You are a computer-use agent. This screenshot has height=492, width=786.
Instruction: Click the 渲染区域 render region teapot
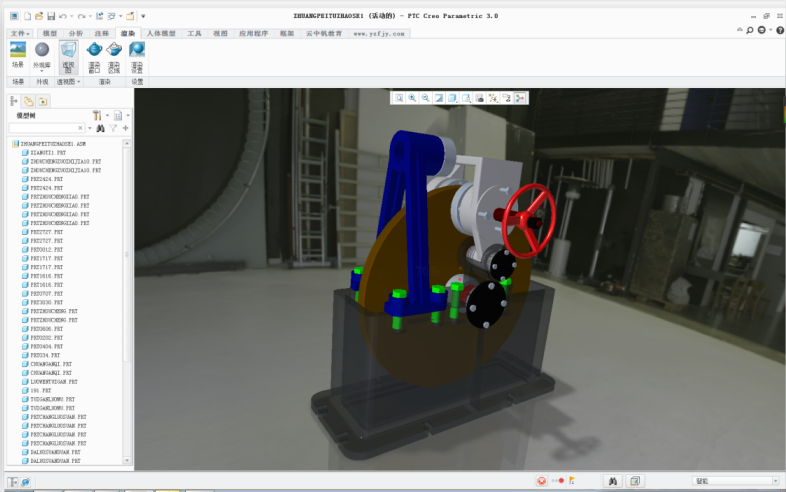(114, 57)
